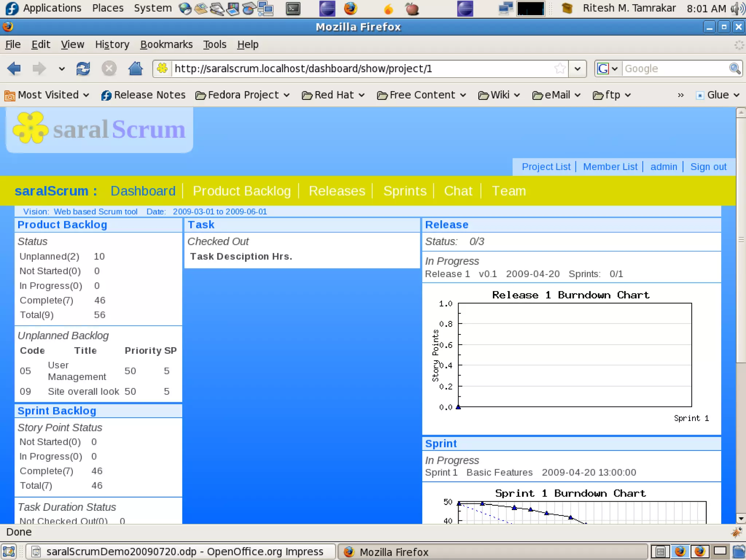746x560 pixels.
Task: Click the saralScrum flower logo
Action: pyautogui.click(x=31, y=128)
